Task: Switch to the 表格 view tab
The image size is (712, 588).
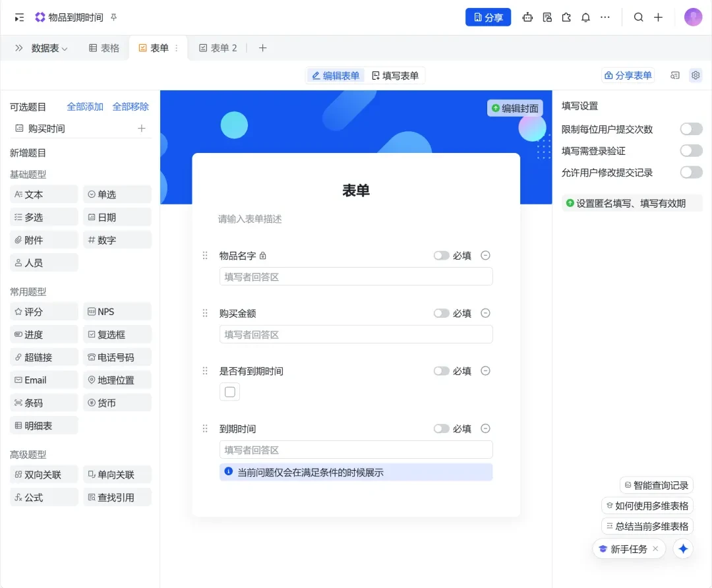Action: click(104, 47)
